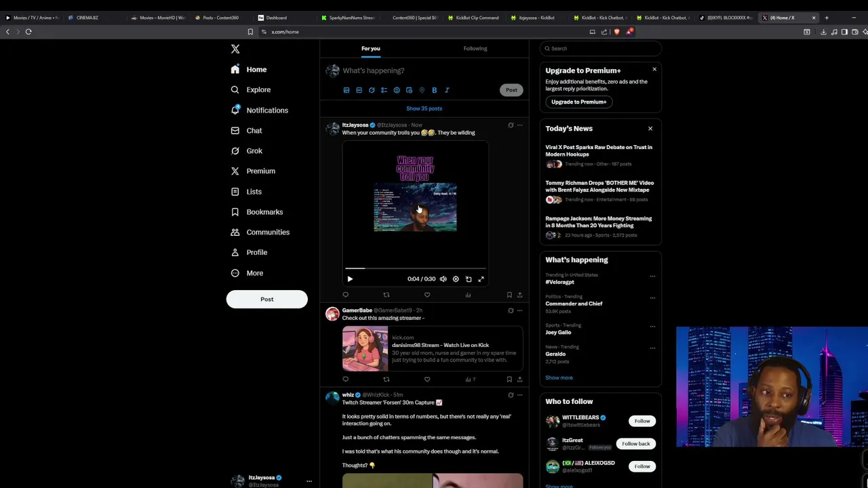
Task: Click the Search field
Action: (x=600, y=48)
